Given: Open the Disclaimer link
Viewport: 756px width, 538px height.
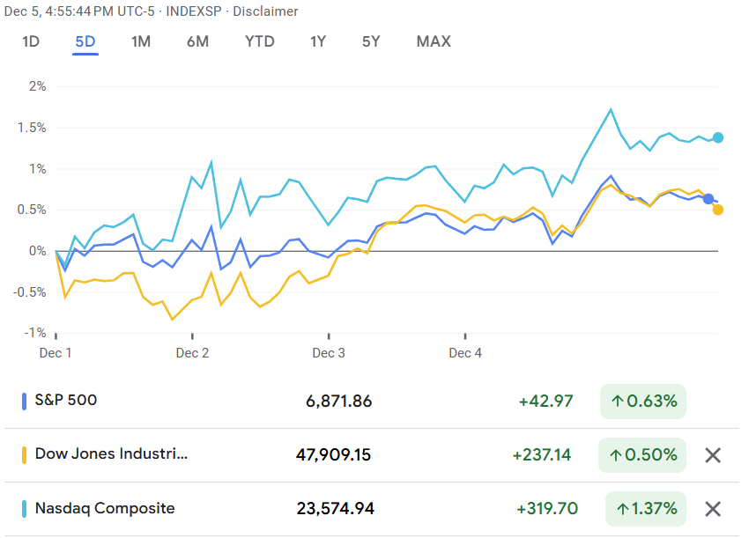Looking at the screenshot, I should coord(265,11).
